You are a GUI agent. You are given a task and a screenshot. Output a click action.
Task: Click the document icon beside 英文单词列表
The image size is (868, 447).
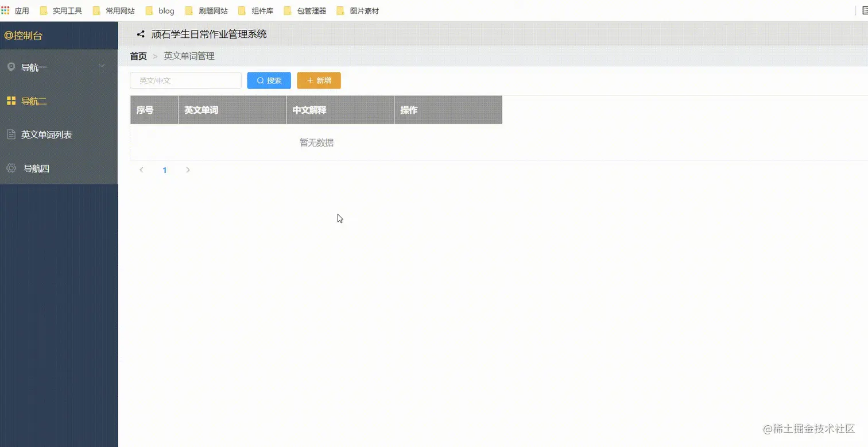pos(10,134)
